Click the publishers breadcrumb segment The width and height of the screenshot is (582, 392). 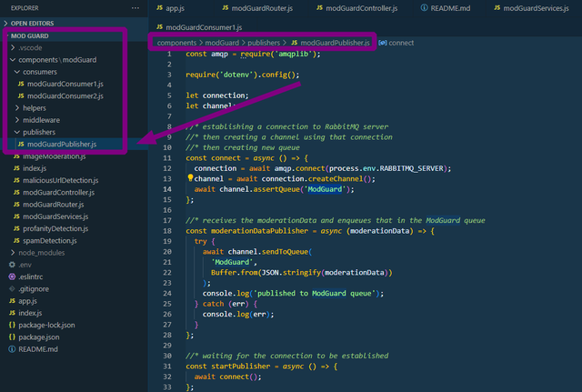264,43
